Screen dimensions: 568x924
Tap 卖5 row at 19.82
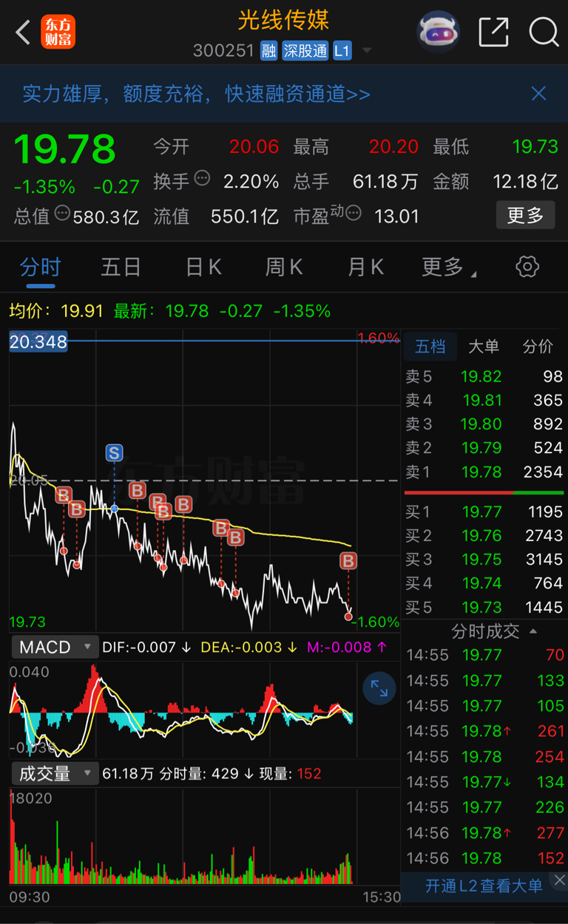484,376
